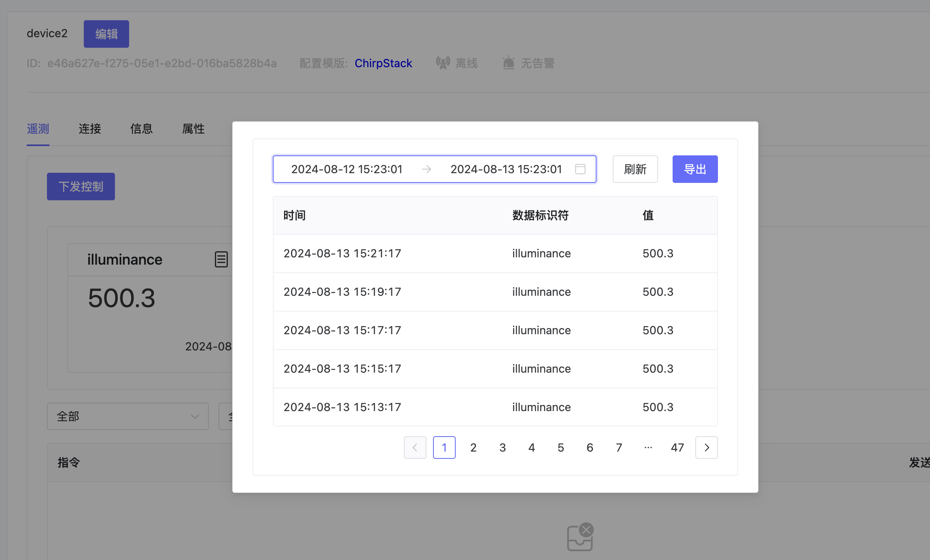Click the start date input field
The height and width of the screenshot is (560, 930).
(x=346, y=169)
